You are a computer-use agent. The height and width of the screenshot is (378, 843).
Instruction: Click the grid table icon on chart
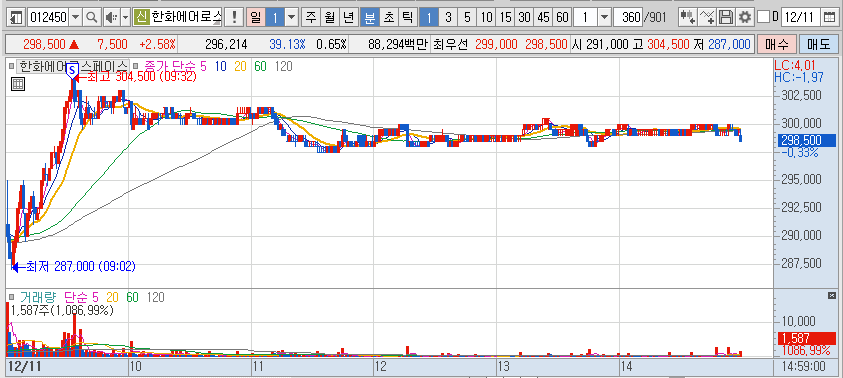pos(17,84)
